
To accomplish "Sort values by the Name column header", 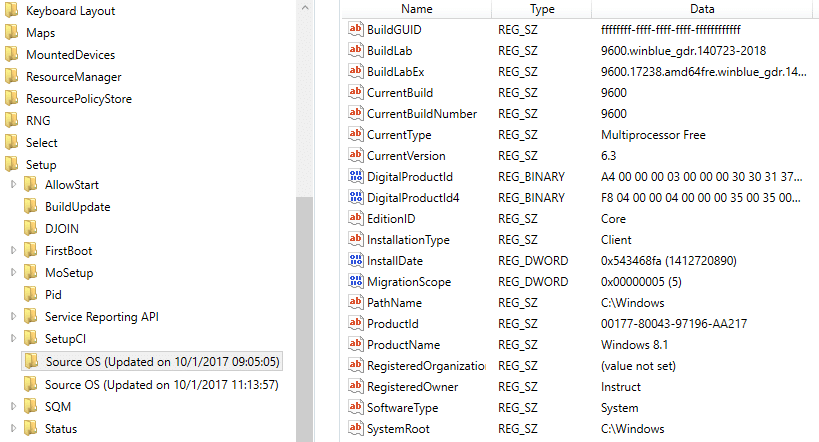I will 416,9.
